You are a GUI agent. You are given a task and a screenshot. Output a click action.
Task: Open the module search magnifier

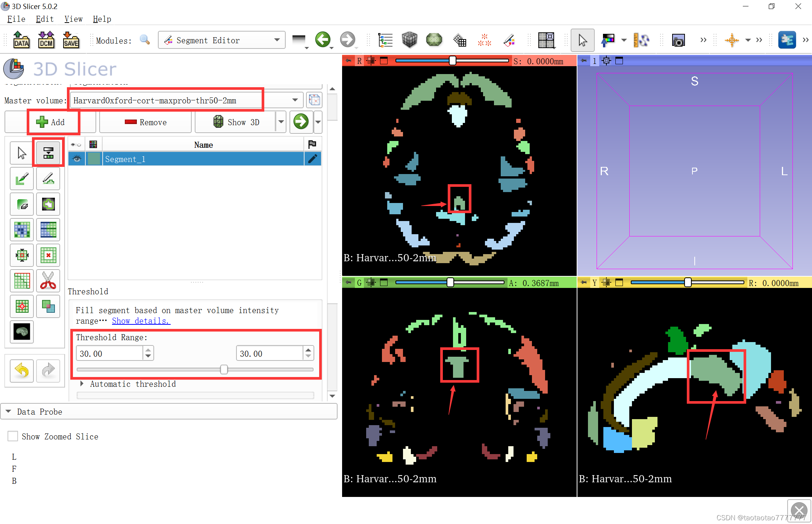pyautogui.click(x=145, y=40)
